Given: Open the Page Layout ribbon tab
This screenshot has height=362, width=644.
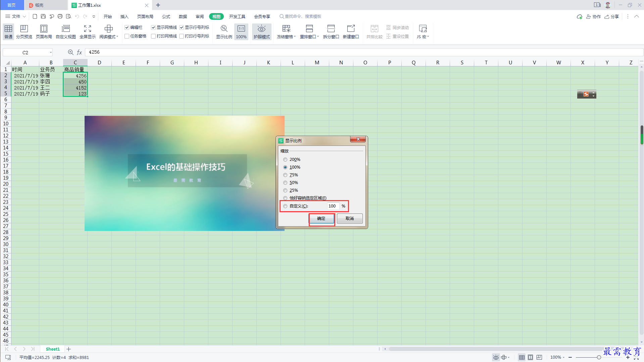Looking at the screenshot, I should click(145, 16).
